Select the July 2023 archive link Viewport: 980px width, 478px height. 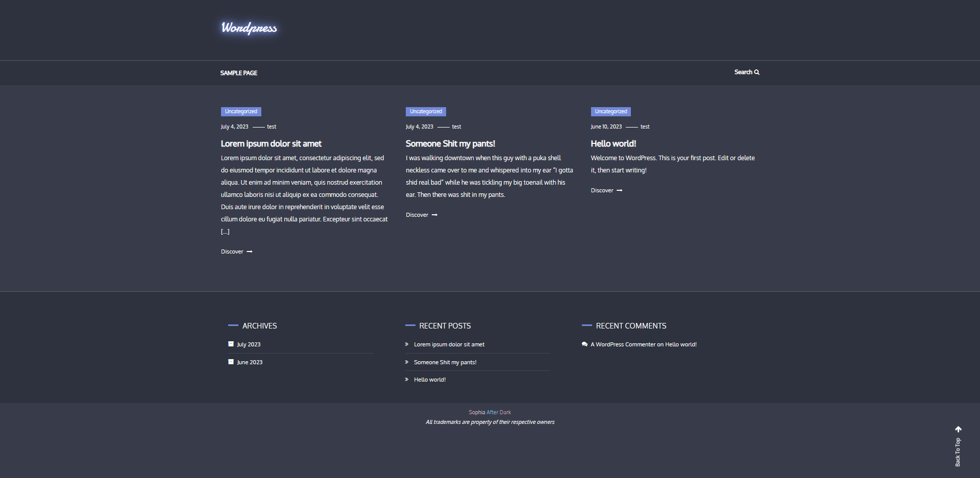(249, 345)
